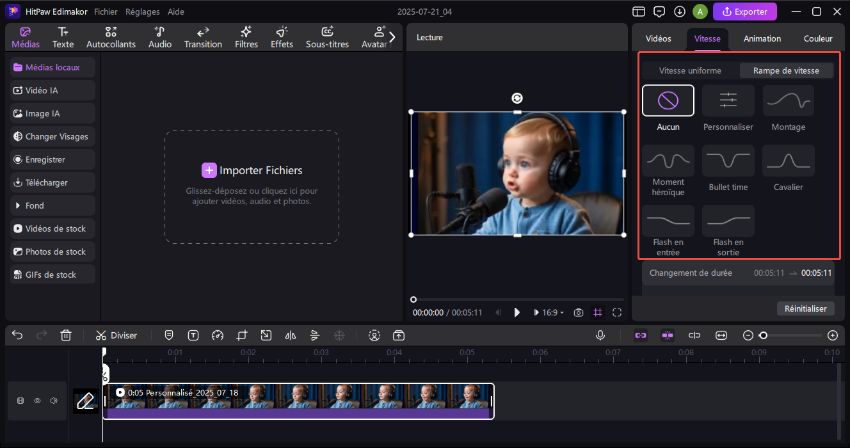
Task: Click the AI portrait icon in timeline toolbar
Action: (x=374, y=335)
